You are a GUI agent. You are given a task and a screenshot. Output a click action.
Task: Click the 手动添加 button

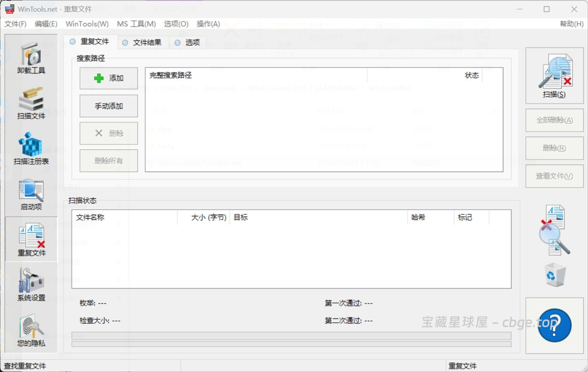tap(109, 106)
